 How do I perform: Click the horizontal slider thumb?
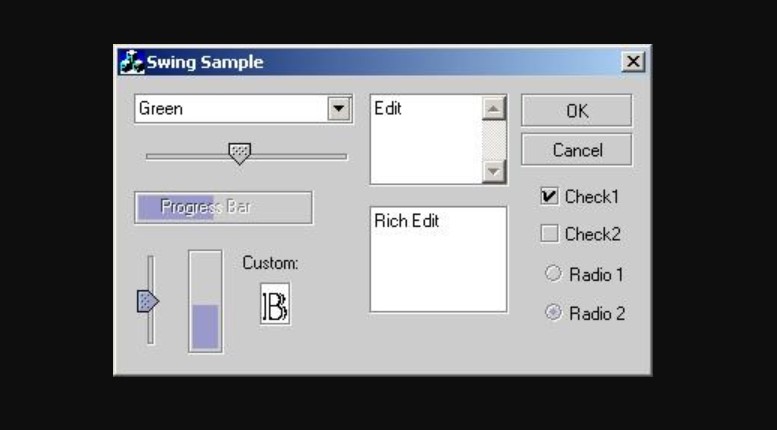(x=239, y=154)
